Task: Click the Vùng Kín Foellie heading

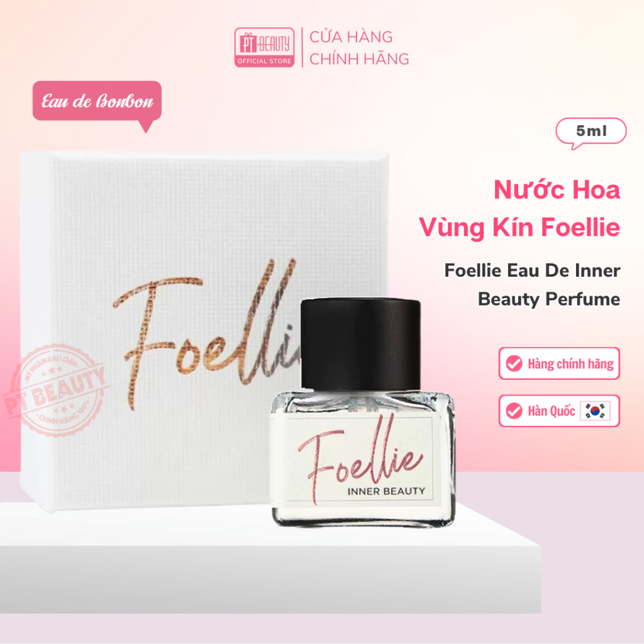Action: 519,228
